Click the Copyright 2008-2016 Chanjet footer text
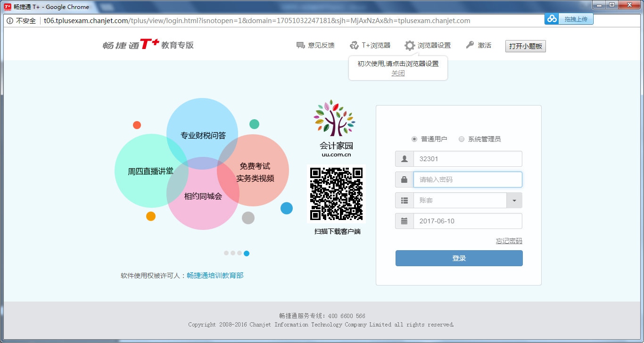Image resolution: width=644 pixels, height=343 pixels. pos(321,324)
